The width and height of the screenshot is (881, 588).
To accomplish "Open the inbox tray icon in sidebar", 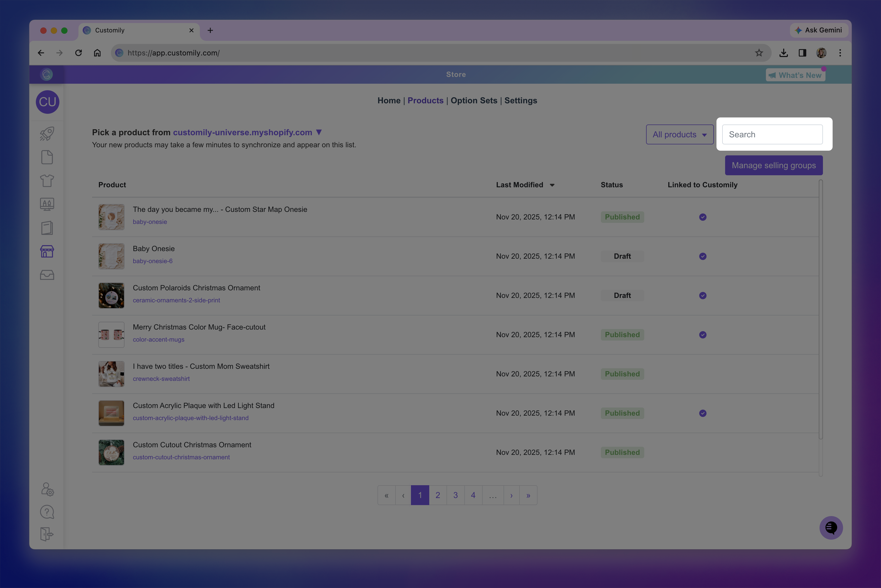I will [47, 275].
